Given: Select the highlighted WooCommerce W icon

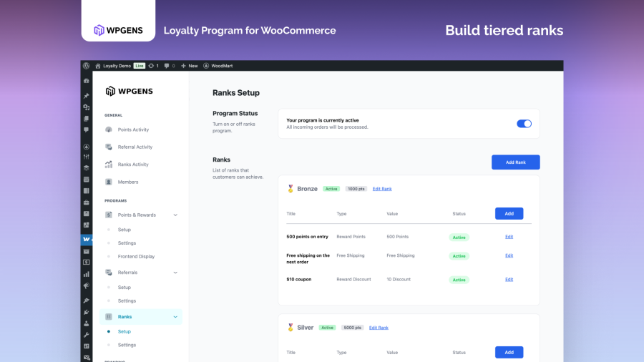Looking at the screenshot, I should tap(87, 239).
